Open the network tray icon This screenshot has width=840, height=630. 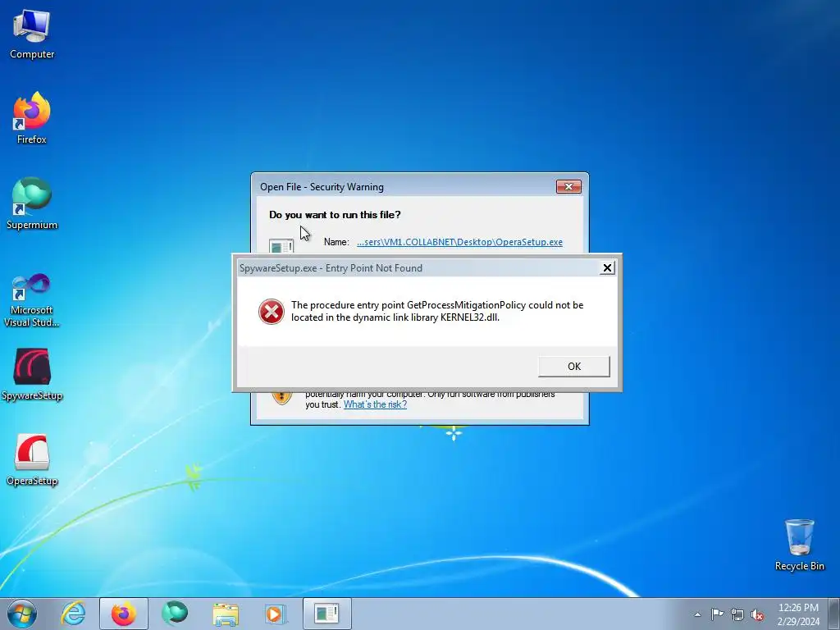737,614
